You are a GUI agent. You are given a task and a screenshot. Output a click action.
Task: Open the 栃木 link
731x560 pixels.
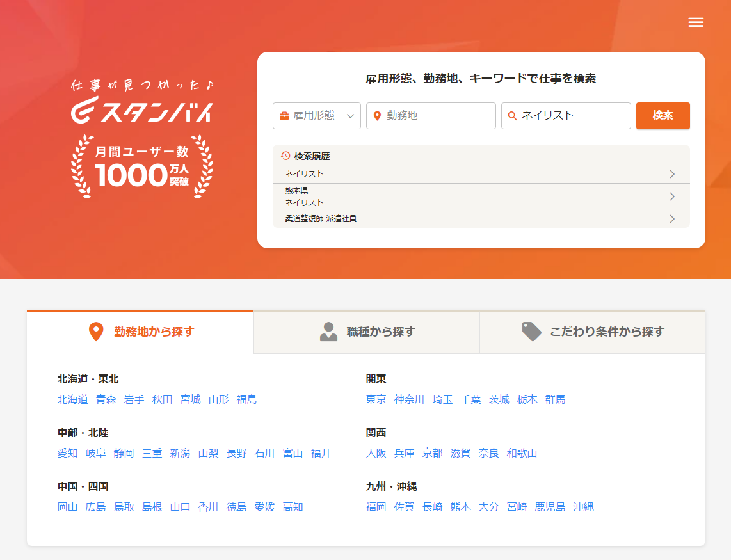(x=527, y=399)
